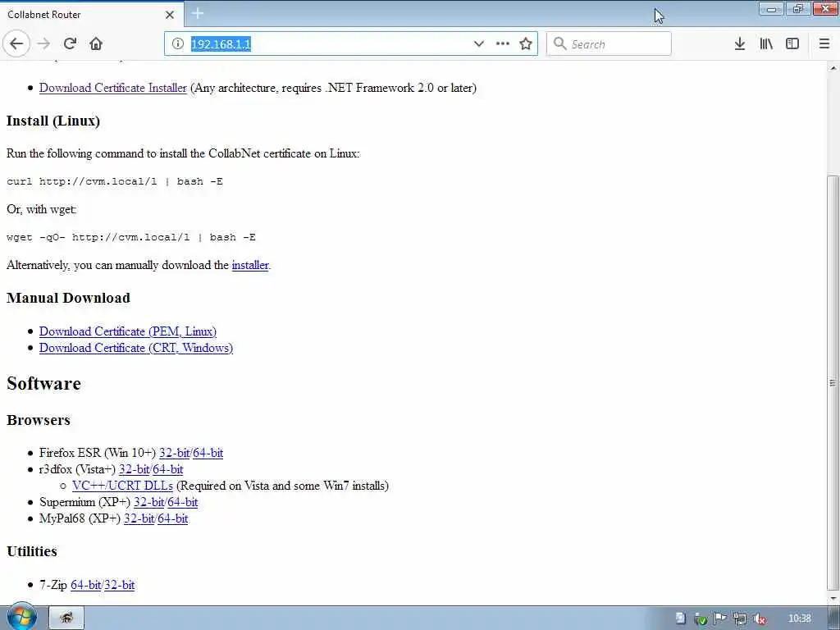This screenshot has height=630, width=840.
Task: Download Firefox ESR 64-bit
Action: pyautogui.click(x=208, y=453)
